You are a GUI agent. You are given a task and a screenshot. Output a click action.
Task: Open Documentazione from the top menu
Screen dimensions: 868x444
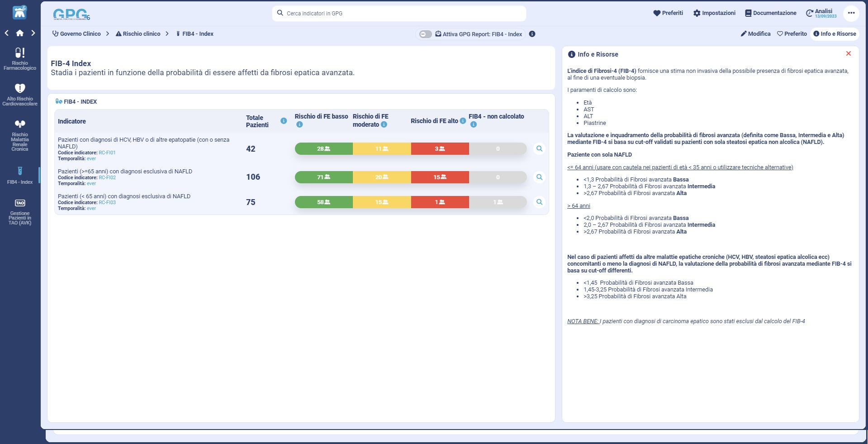point(770,13)
